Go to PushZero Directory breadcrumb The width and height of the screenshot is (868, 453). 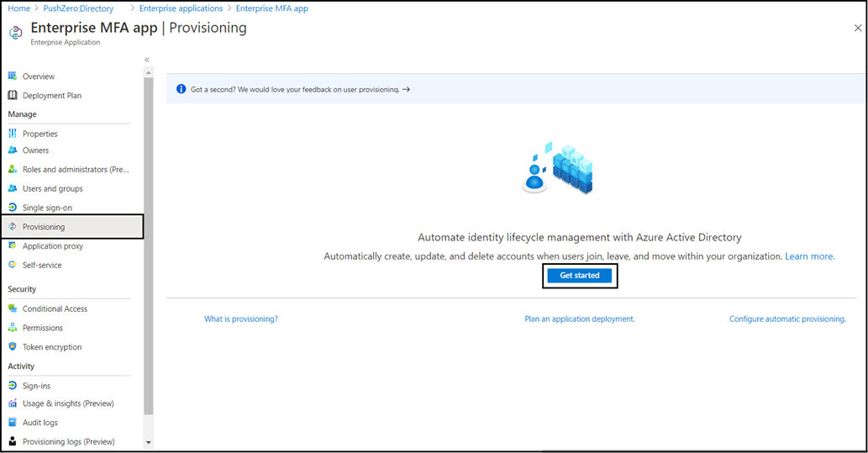pyautogui.click(x=78, y=8)
